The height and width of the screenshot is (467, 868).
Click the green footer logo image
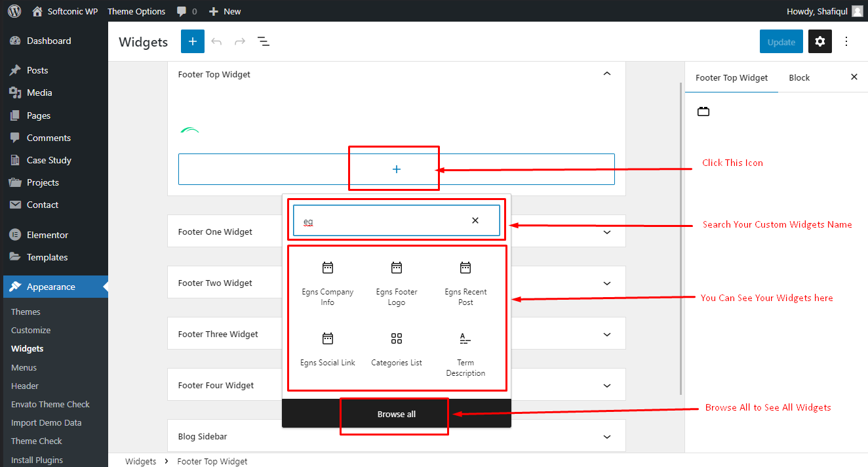tap(190, 130)
